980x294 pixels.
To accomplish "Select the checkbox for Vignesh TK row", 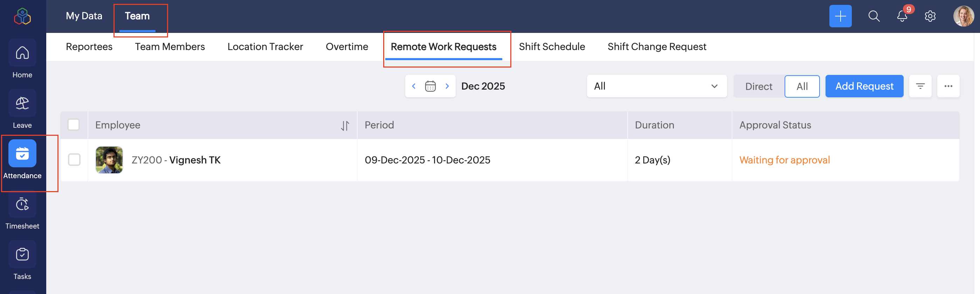I will click(74, 160).
